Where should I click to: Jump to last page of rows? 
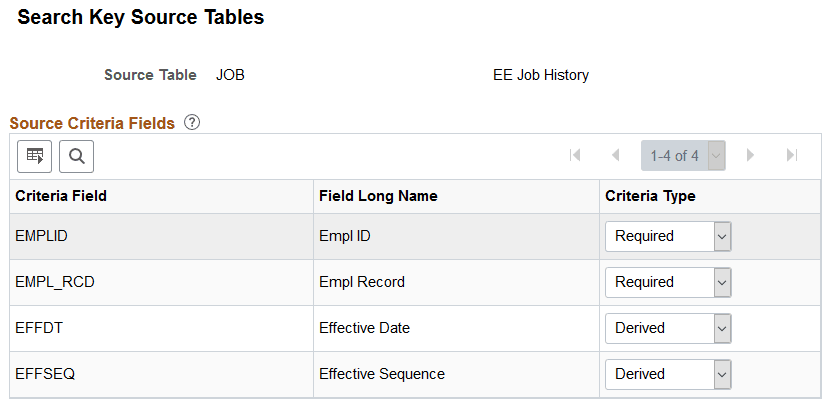coord(791,156)
